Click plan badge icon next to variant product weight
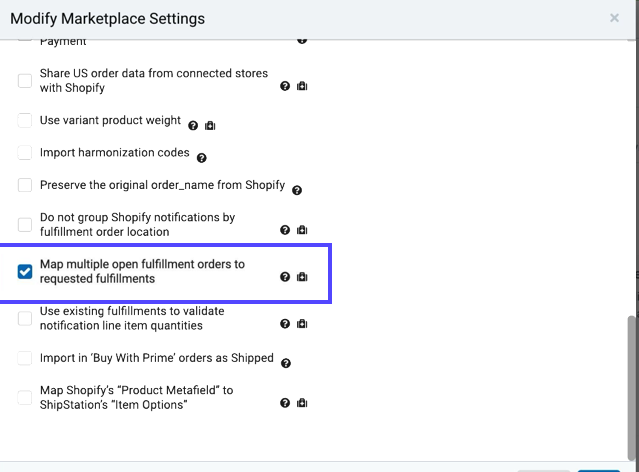 click(x=210, y=126)
